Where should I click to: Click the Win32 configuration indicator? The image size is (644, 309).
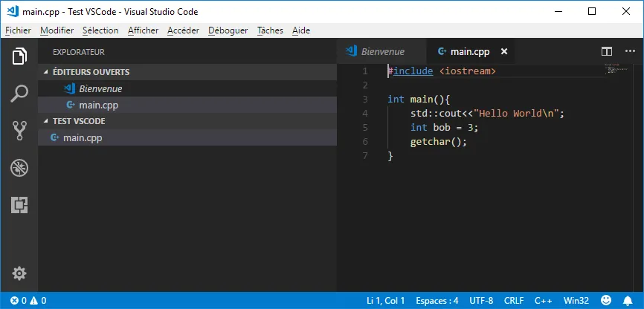pos(576,300)
